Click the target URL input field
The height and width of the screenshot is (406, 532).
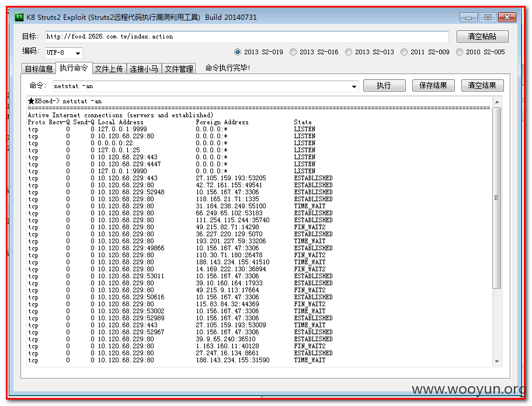tap(246, 37)
